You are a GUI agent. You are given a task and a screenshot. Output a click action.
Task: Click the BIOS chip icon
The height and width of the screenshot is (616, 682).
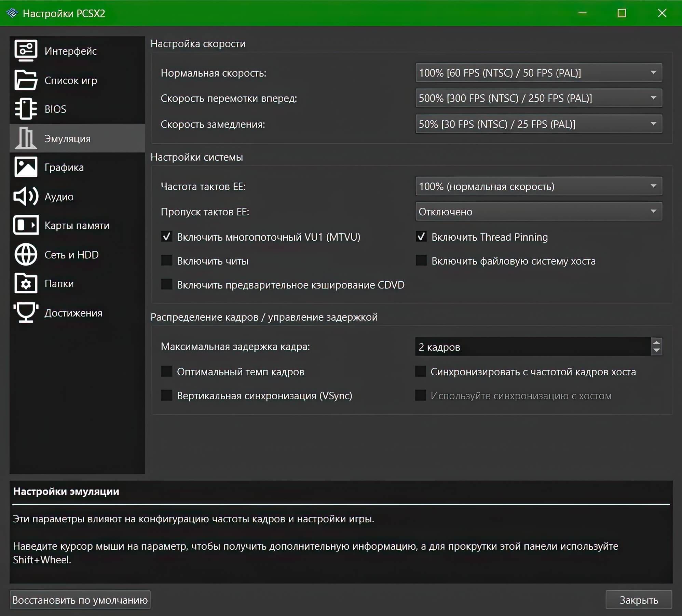(x=26, y=109)
